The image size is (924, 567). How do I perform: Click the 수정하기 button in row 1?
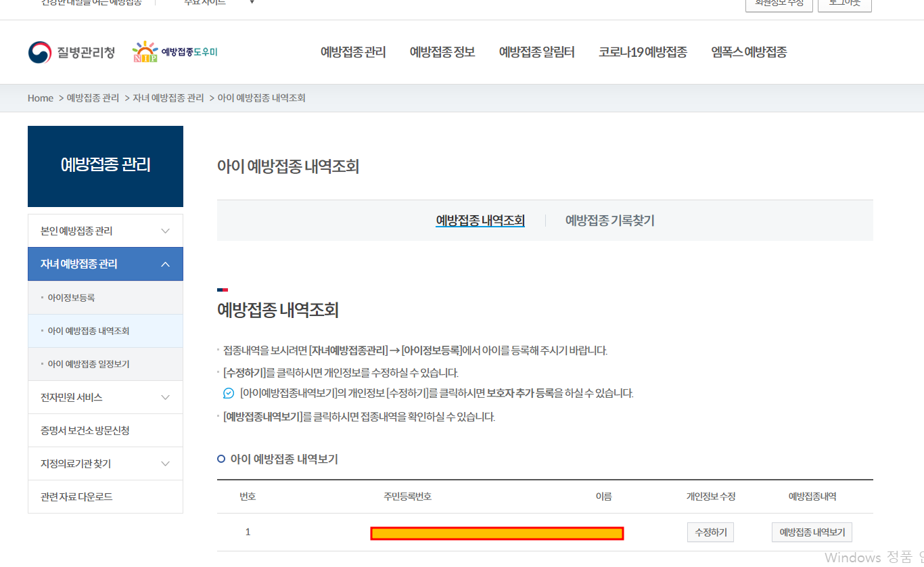tap(710, 532)
